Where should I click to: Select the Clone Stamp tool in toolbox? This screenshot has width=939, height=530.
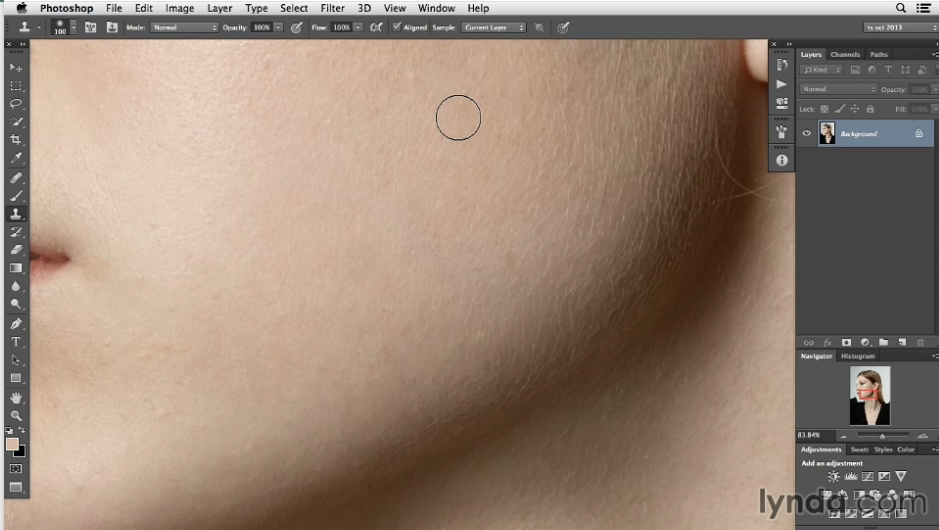pos(16,214)
